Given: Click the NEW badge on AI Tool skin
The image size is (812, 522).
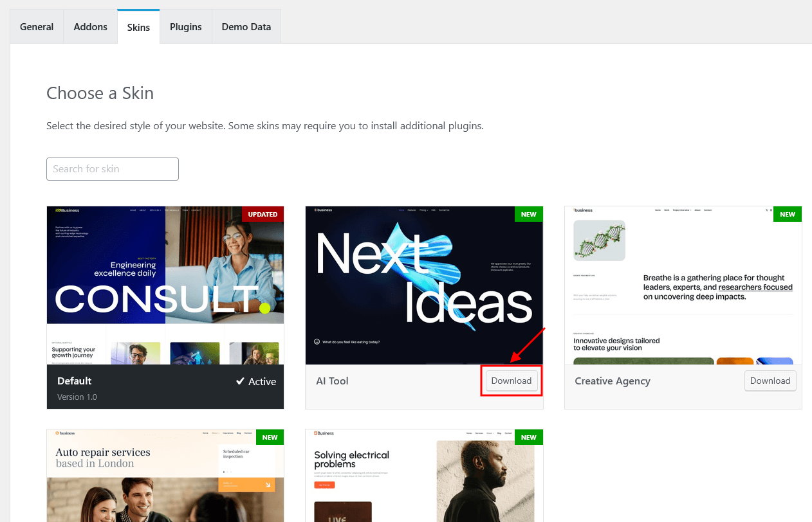Looking at the screenshot, I should [x=528, y=214].
